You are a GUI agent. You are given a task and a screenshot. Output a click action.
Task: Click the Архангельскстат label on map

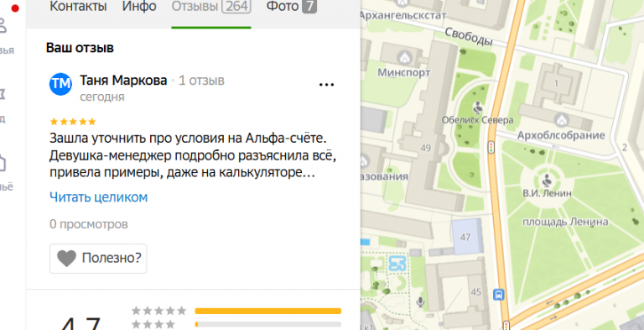402,15
